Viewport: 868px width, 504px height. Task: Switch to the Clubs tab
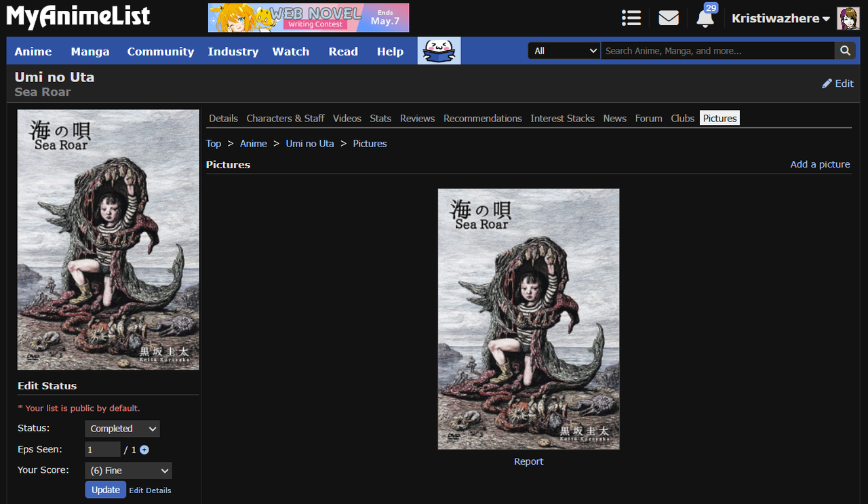point(682,118)
